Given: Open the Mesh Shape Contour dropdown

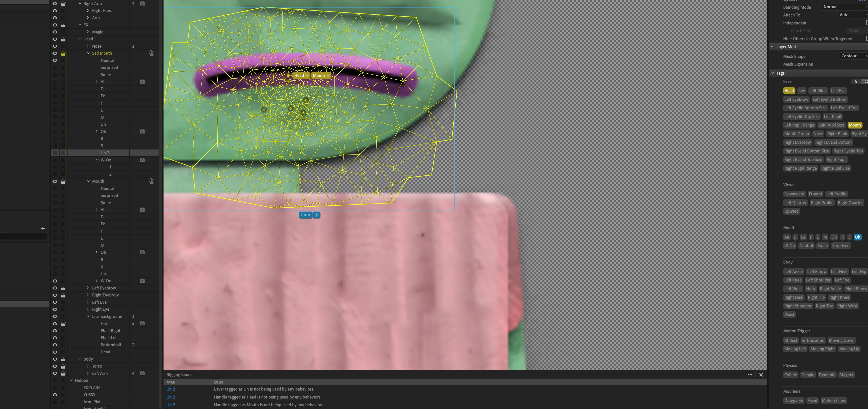Looking at the screenshot, I should pyautogui.click(x=853, y=56).
